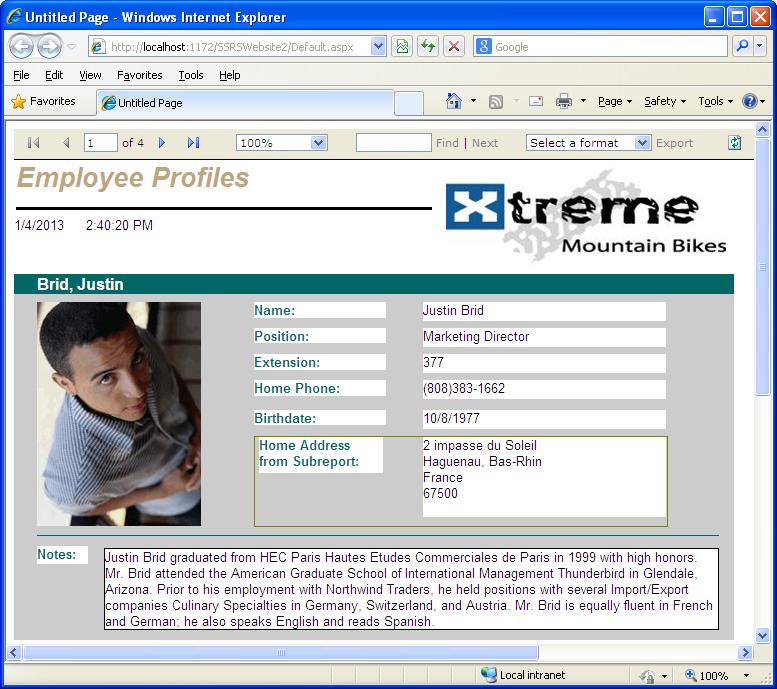Screen dimensions: 777x689
Task: Click the RSS feeds icon
Action: [496, 102]
